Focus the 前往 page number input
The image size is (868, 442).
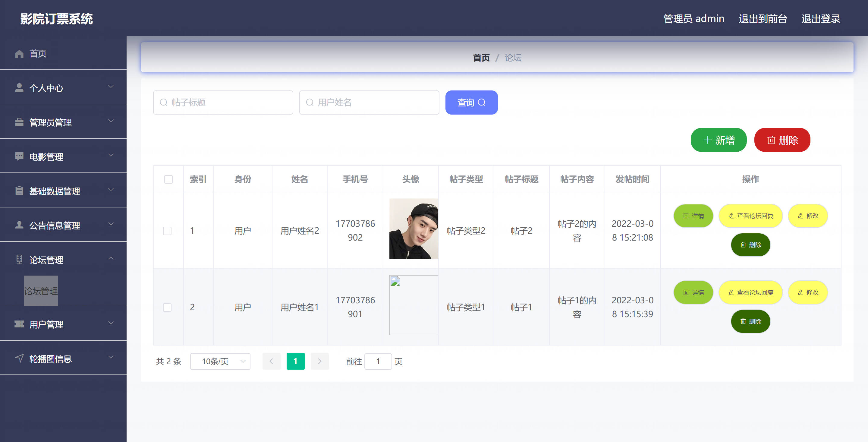pyautogui.click(x=378, y=361)
